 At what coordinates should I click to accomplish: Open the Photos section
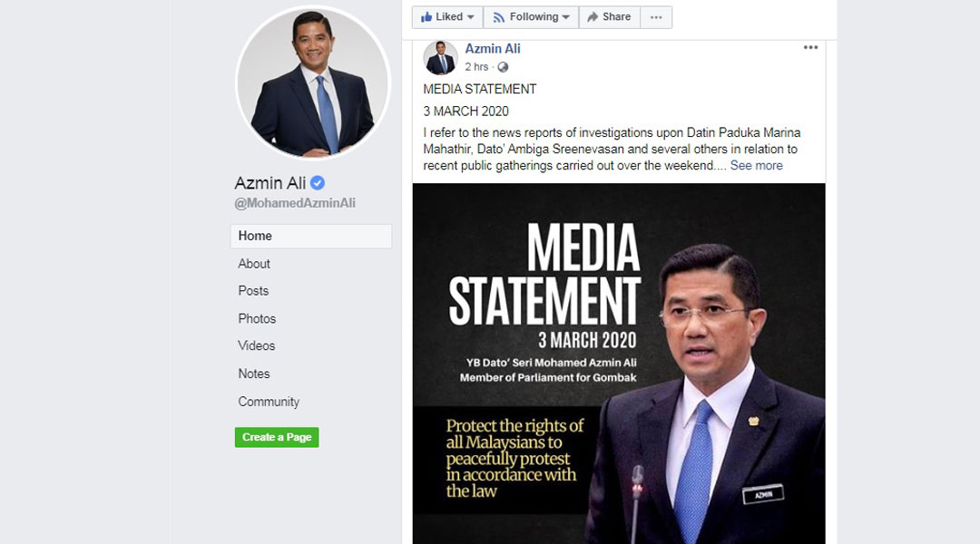click(257, 318)
